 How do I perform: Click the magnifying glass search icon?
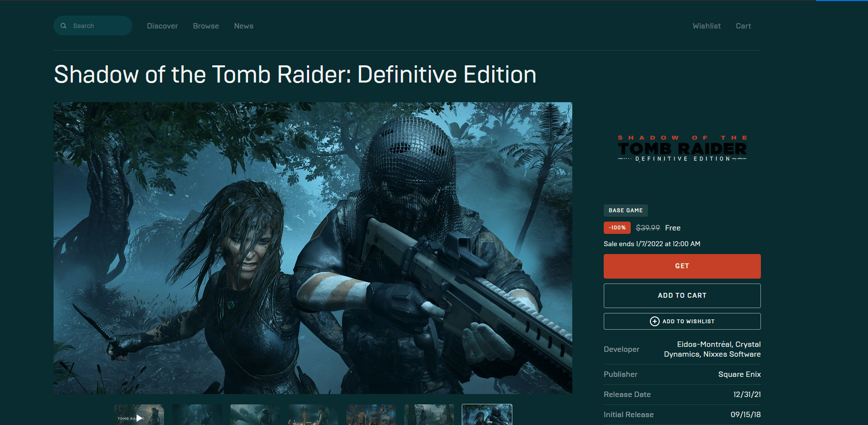coord(63,26)
